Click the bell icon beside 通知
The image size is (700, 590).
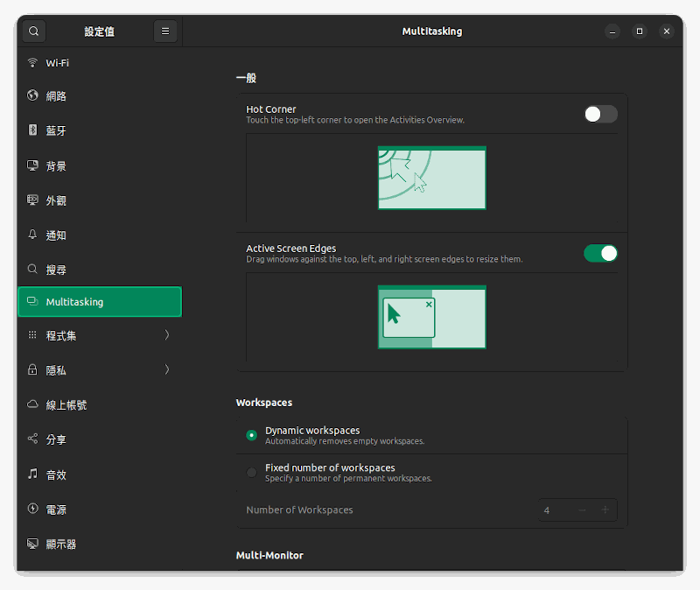click(x=32, y=235)
